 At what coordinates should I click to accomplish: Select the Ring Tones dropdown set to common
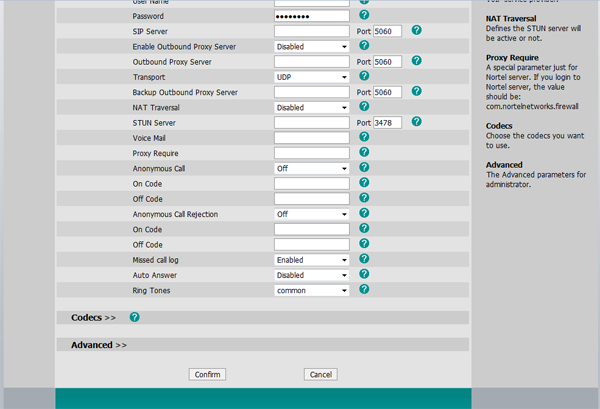(x=312, y=290)
